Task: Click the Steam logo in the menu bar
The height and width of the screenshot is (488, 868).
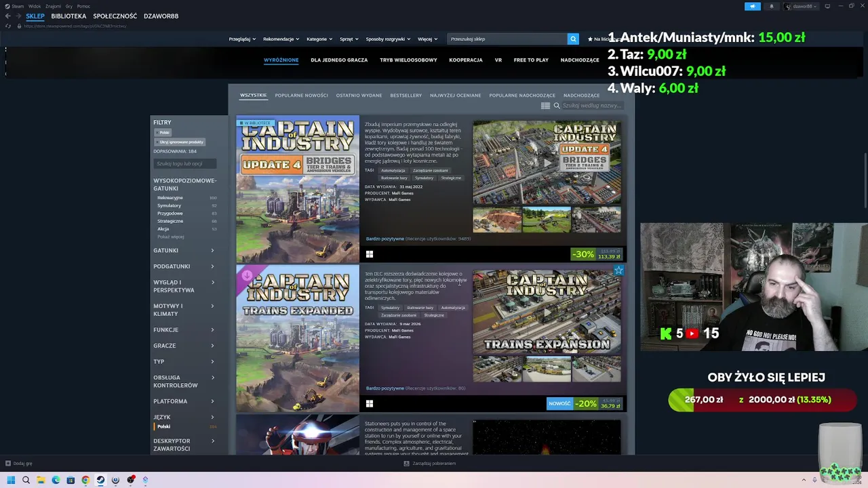Action: (7, 6)
